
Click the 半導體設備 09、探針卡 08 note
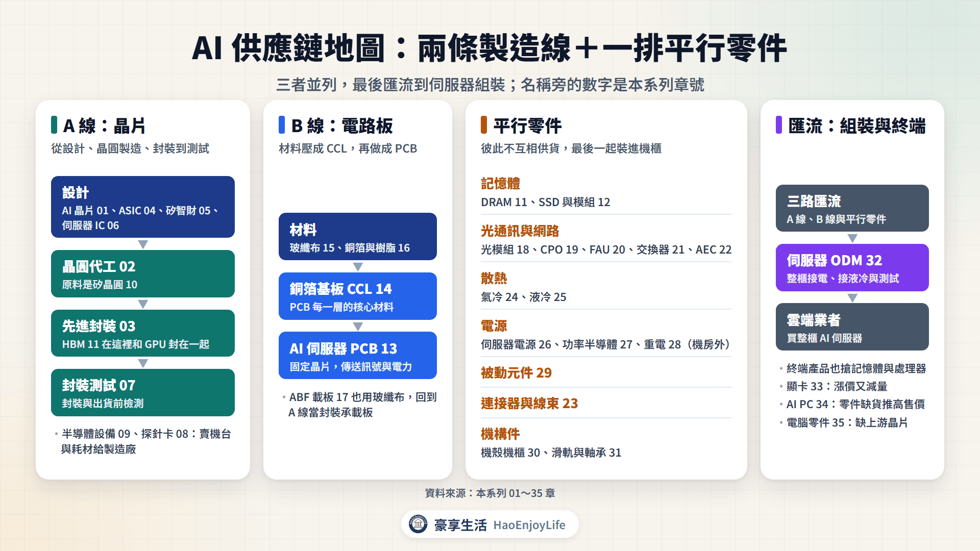click(145, 441)
